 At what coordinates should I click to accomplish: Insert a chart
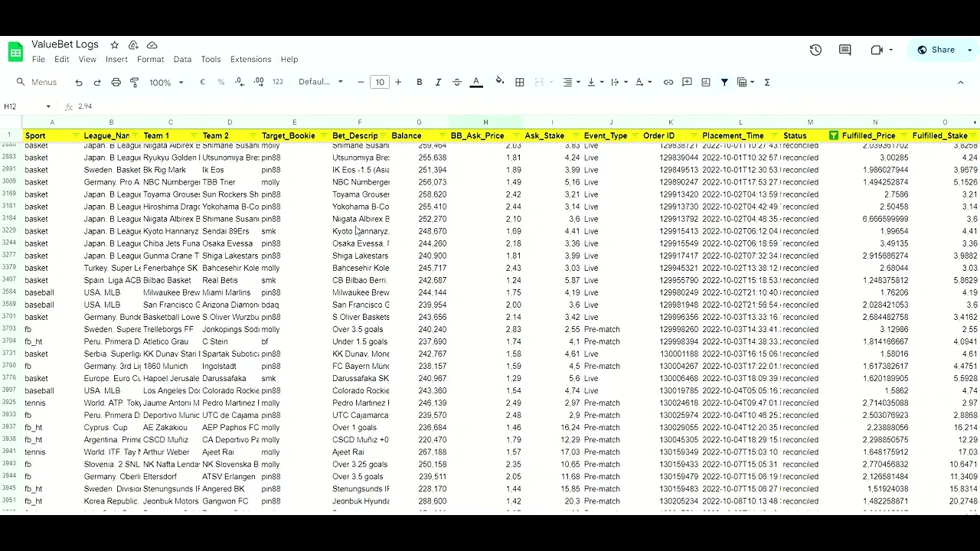[x=706, y=82]
